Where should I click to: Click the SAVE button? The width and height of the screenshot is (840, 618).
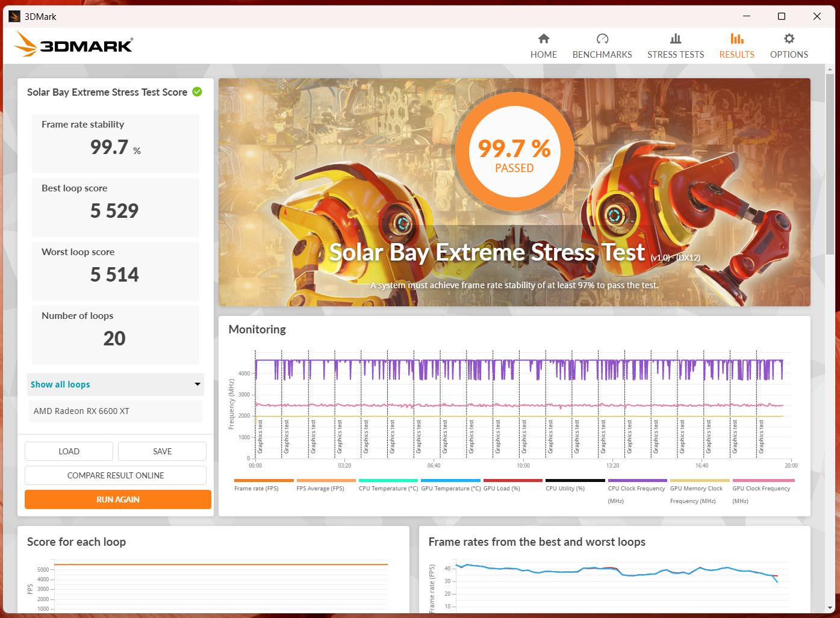[x=162, y=451]
